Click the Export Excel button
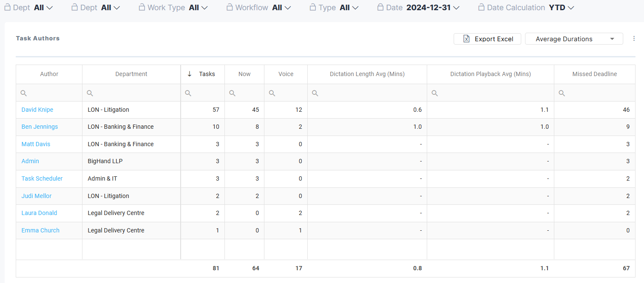 pos(487,39)
